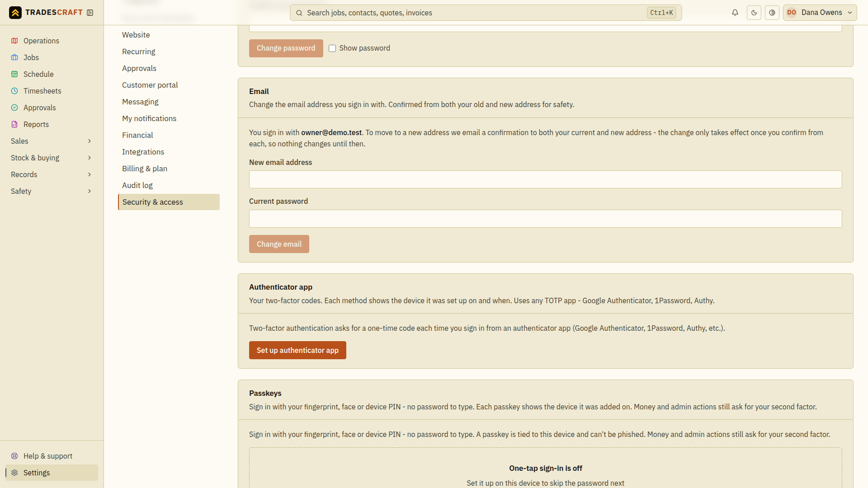This screenshot has width=868, height=488.
Task: Click the Ctrl+K shortcut badge
Action: [661, 13]
